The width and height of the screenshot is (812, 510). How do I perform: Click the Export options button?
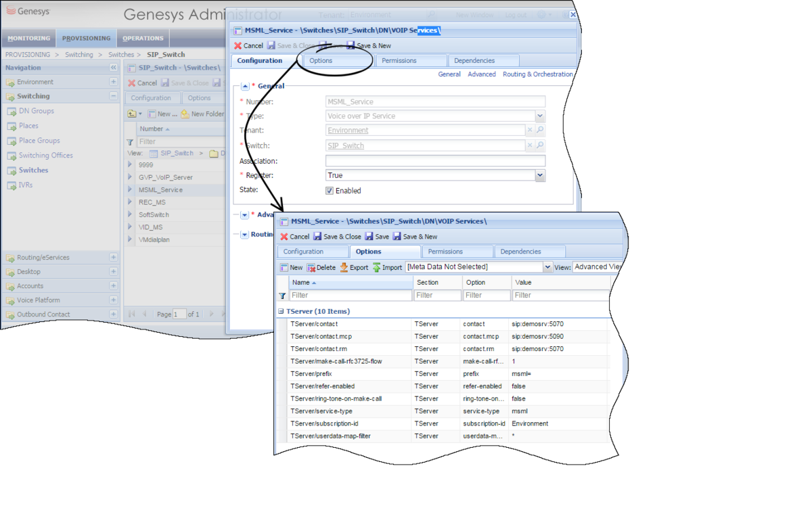point(354,267)
